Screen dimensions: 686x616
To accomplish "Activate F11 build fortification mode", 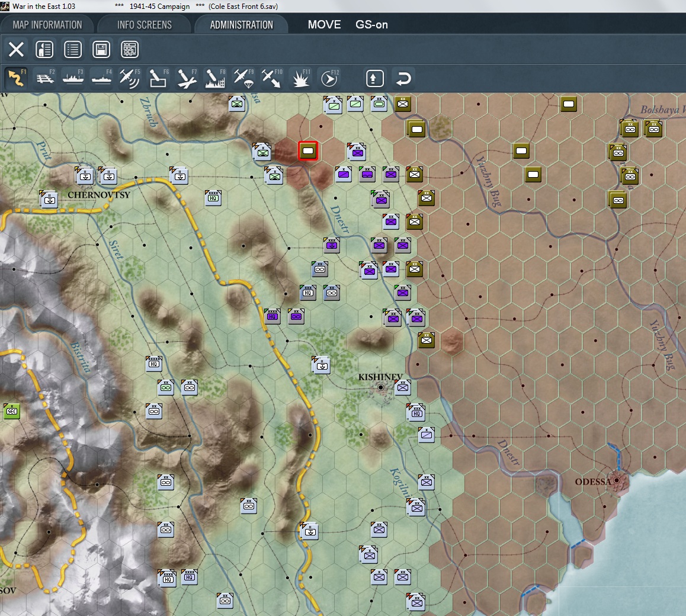I will (300, 79).
